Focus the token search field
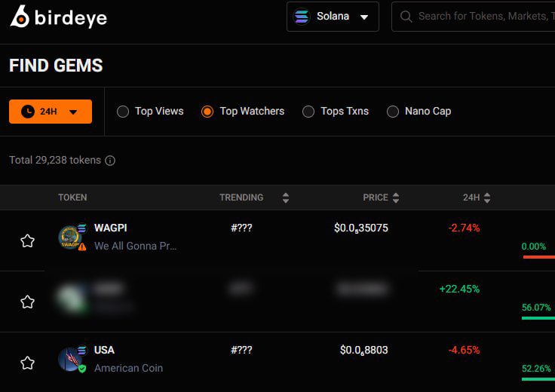 pyautogui.click(x=474, y=17)
